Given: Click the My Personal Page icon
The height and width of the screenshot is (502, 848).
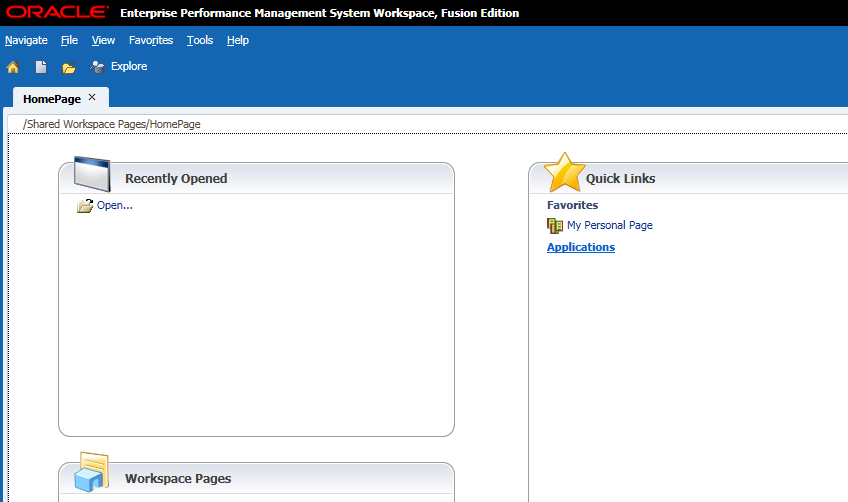Looking at the screenshot, I should (x=555, y=226).
